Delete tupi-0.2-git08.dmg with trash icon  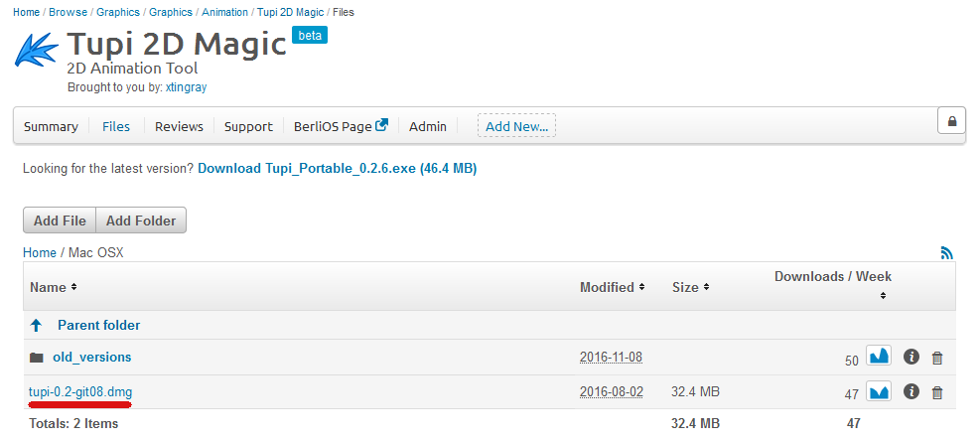pyautogui.click(x=936, y=393)
